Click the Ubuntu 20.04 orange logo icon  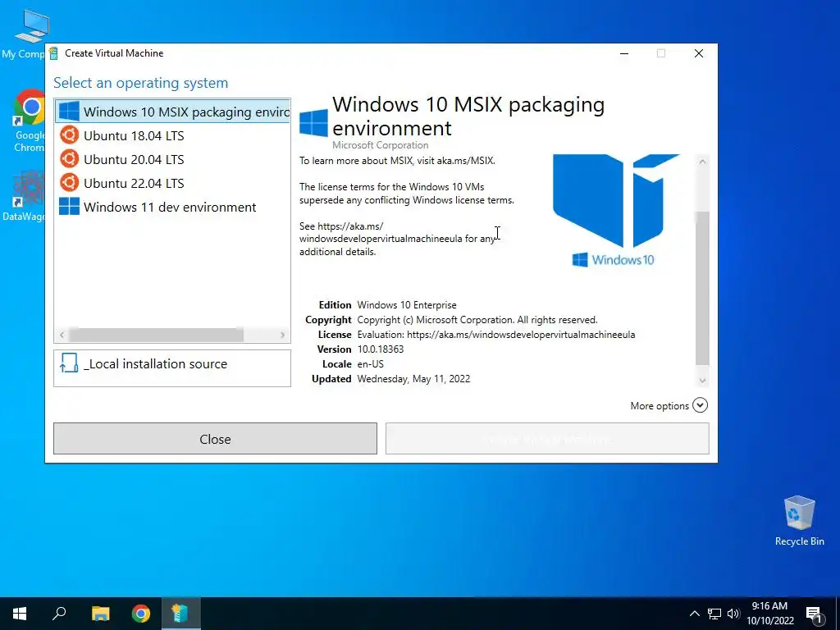pos(69,158)
